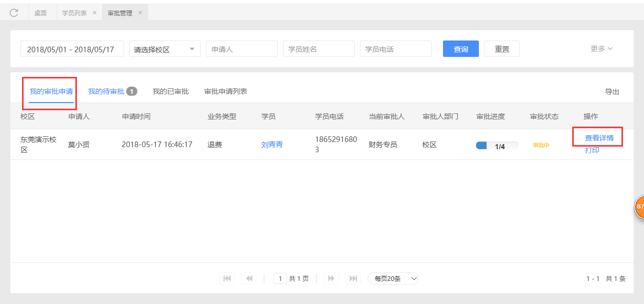Open student link 刘青青

click(272, 145)
